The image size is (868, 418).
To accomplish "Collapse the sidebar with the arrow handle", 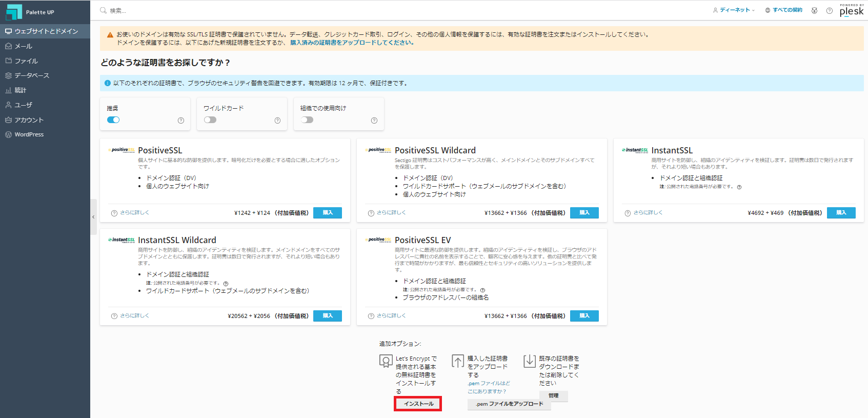I will tap(93, 217).
